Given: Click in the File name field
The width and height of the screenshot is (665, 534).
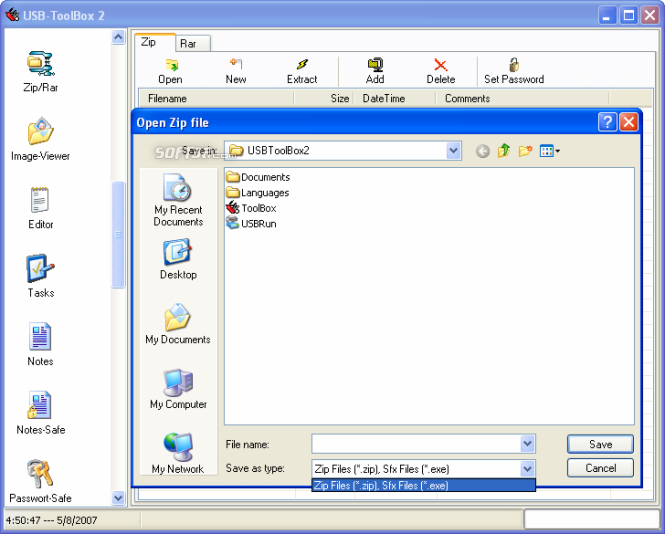Looking at the screenshot, I should 416,444.
